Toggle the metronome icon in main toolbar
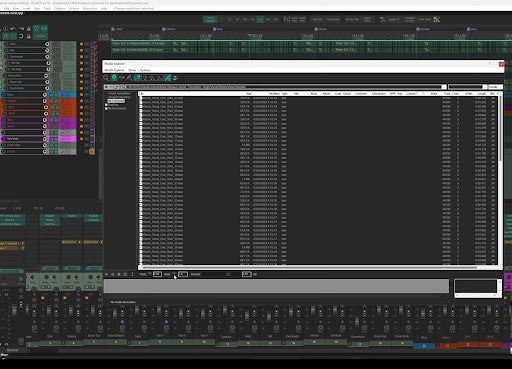This screenshot has height=369, width=512. pos(29,29)
